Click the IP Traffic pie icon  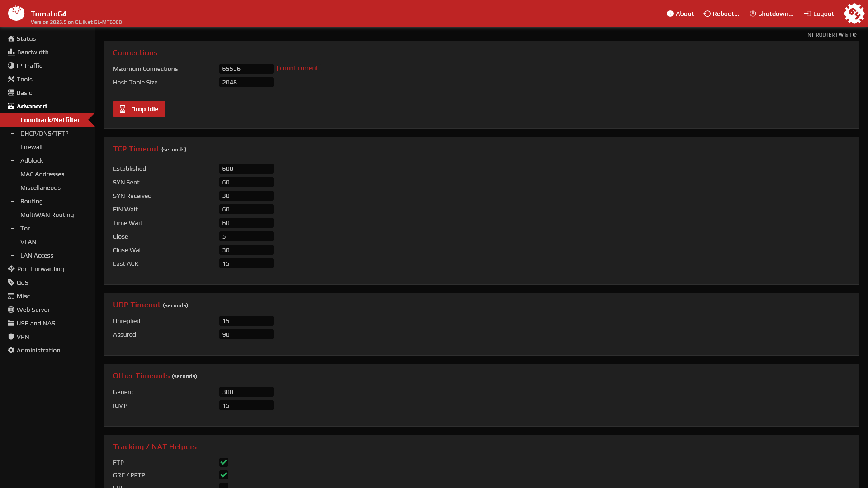(x=11, y=66)
